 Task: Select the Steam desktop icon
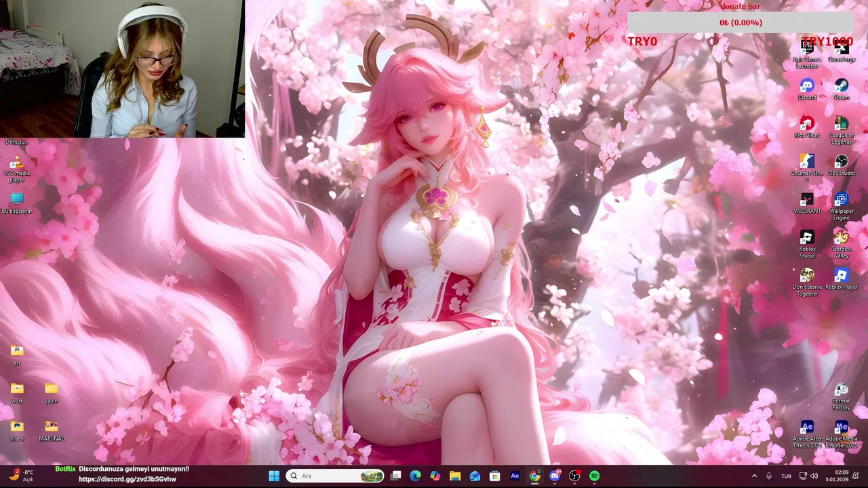842,89
